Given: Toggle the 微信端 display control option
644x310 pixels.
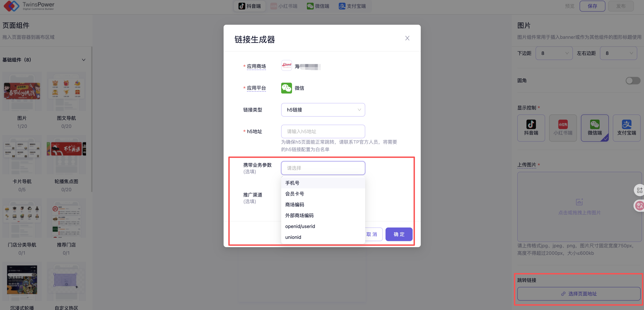Looking at the screenshot, I should pyautogui.click(x=595, y=128).
